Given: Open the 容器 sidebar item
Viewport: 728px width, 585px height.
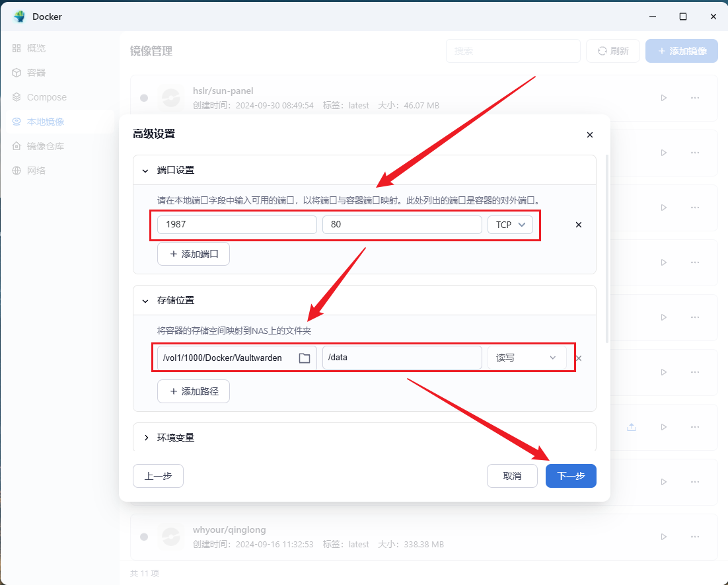Looking at the screenshot, I should pyautogui.click(x=36, y=73).
